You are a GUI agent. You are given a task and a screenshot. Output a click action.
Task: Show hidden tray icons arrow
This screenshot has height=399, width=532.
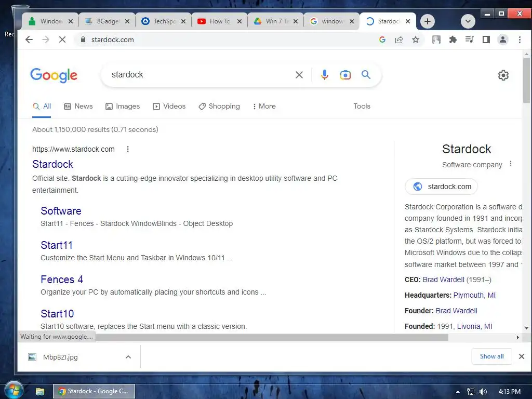point(458,392)
